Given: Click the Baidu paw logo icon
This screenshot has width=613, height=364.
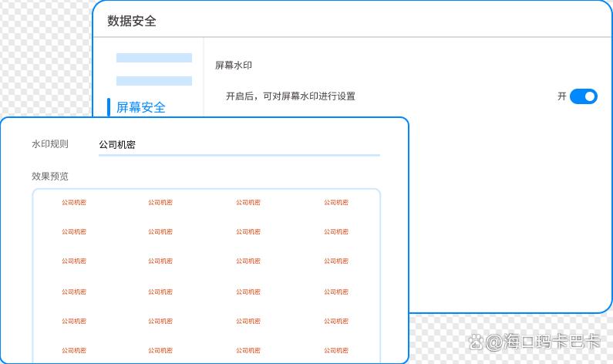Looking at the screenshot, I should 477,340.
